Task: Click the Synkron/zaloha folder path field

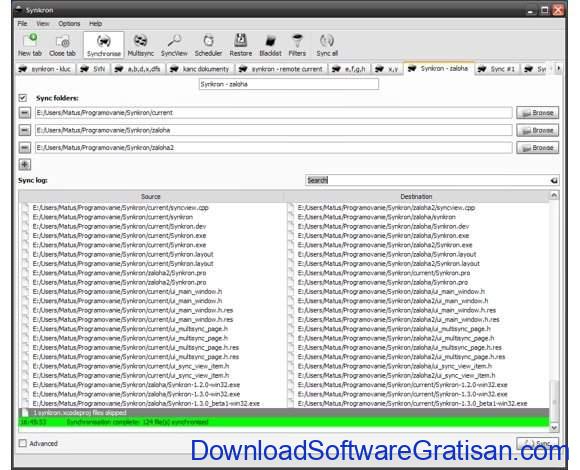Action: (274, 130)
